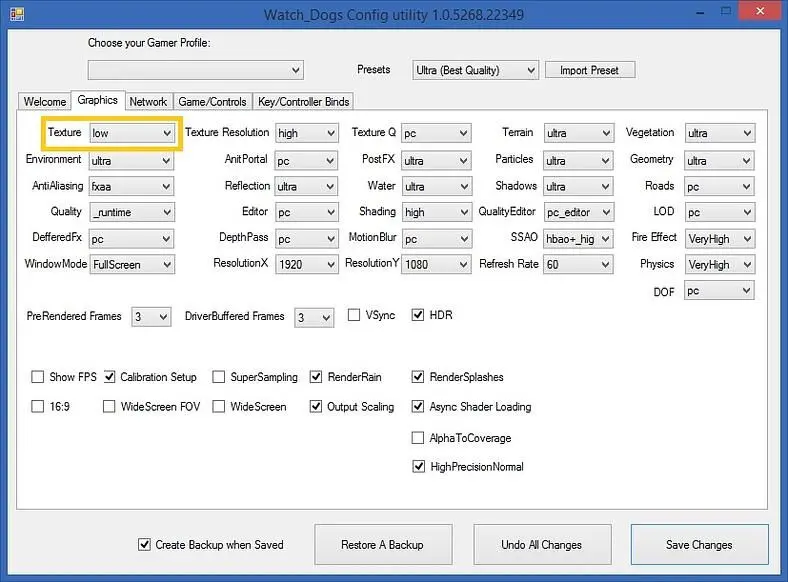Maximize the Config utility window
788x582 pixels.
pos(726,11)
